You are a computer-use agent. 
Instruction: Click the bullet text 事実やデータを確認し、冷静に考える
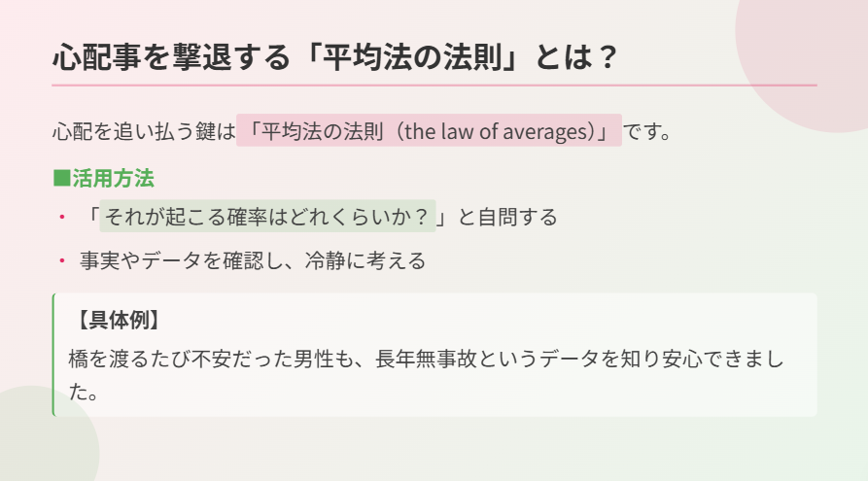coord(253,260)
